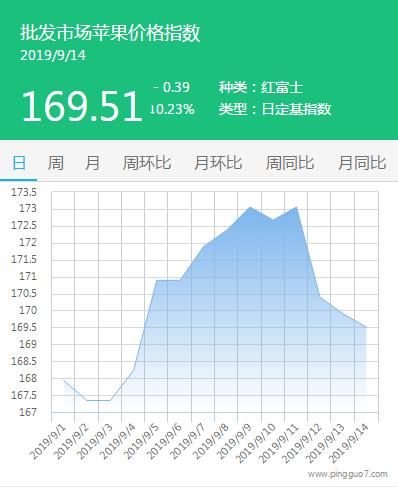
Task: Open the 月同比 tab
Action: [362, 163]
